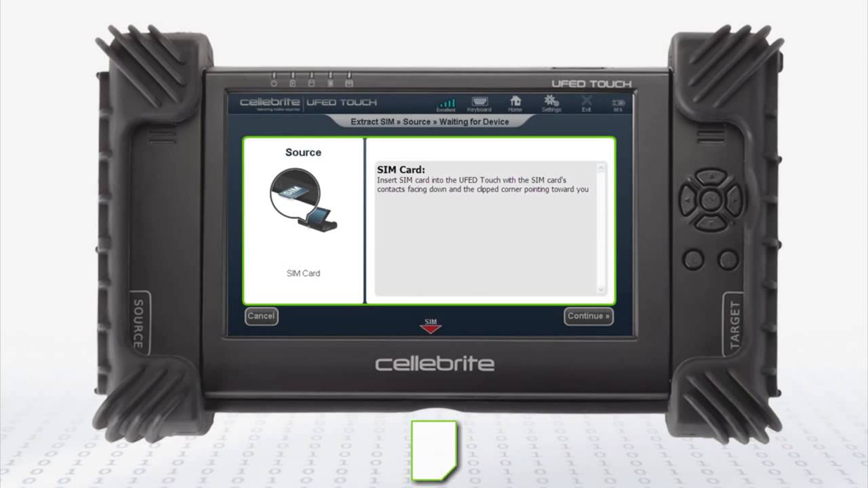This screenshot has height=488, width=868.
Task: Go to the Home screen icon
Action: tap(515, 104)
